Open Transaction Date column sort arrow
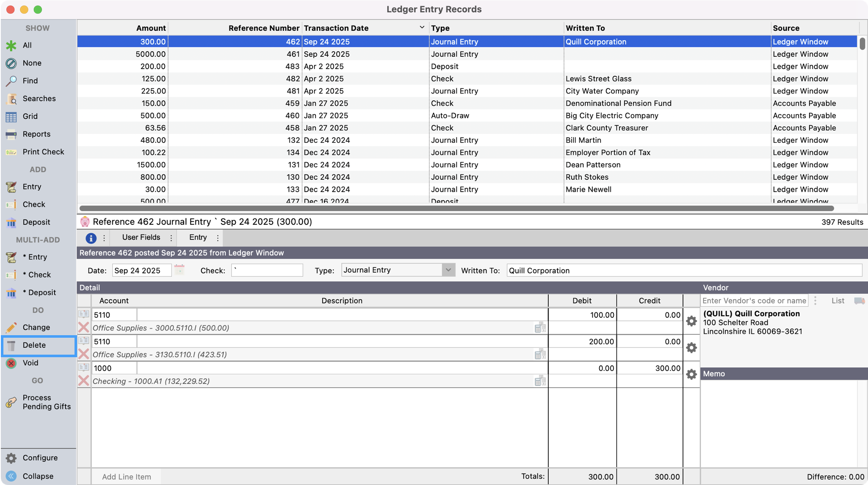Screen dimensions: 868x485 tap(422, 28)
